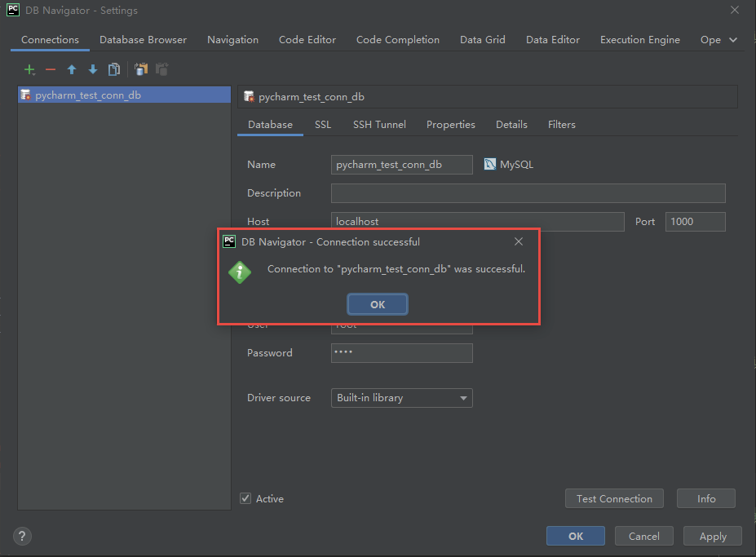Open help with question mark icon
Image resolution: width=756 pixels, height=557 pixels.
click(22, 537)
